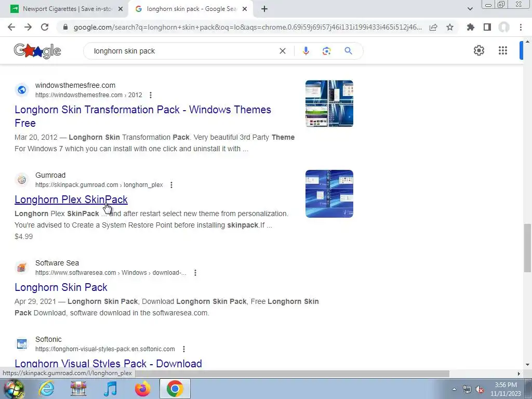Expand the tab search dropdown arrow
532x399 pixels.
pyautogui.click(x=470, y=9)
